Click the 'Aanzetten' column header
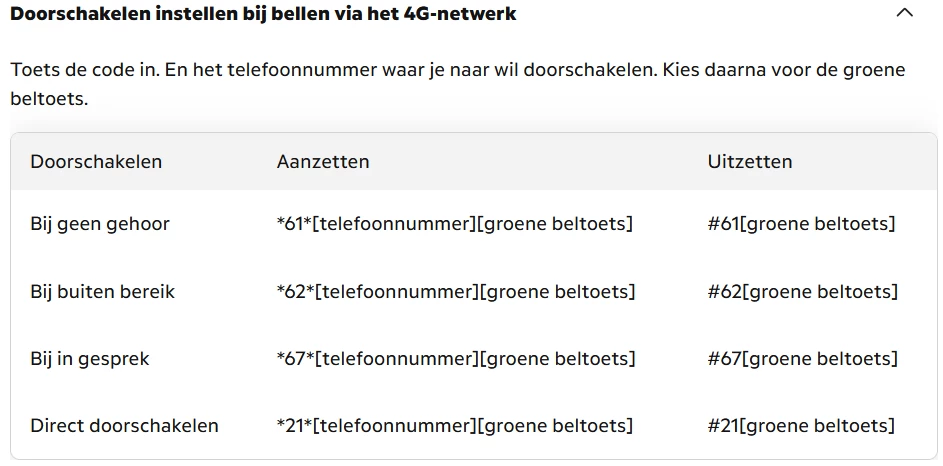Image resolution: width=943 pixels, height=466 pixels. pyautogui.click(x=323, y=162)
